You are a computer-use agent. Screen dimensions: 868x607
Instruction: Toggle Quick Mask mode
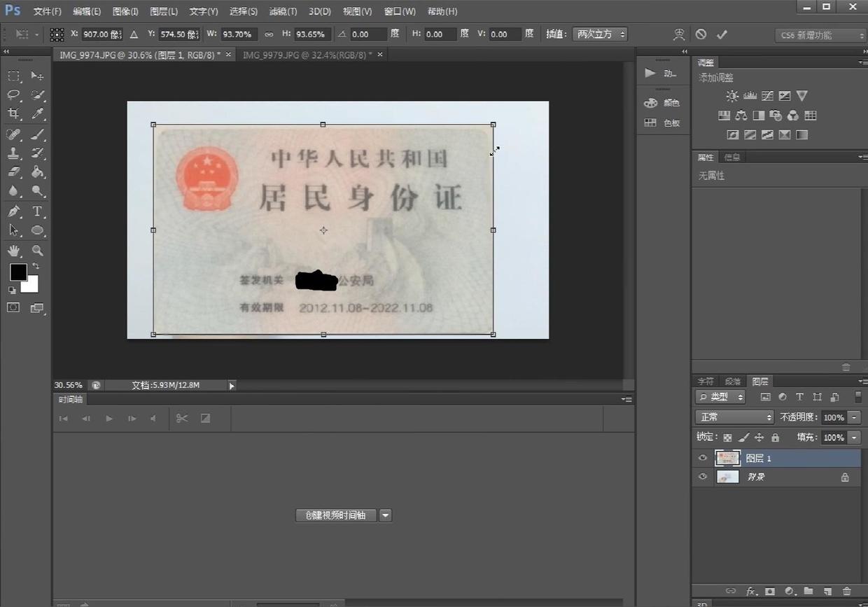click(13, 307)
